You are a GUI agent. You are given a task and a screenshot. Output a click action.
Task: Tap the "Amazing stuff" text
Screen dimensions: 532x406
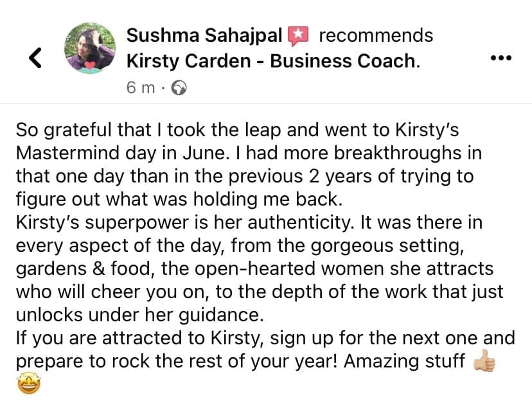[x=404, y=361]
